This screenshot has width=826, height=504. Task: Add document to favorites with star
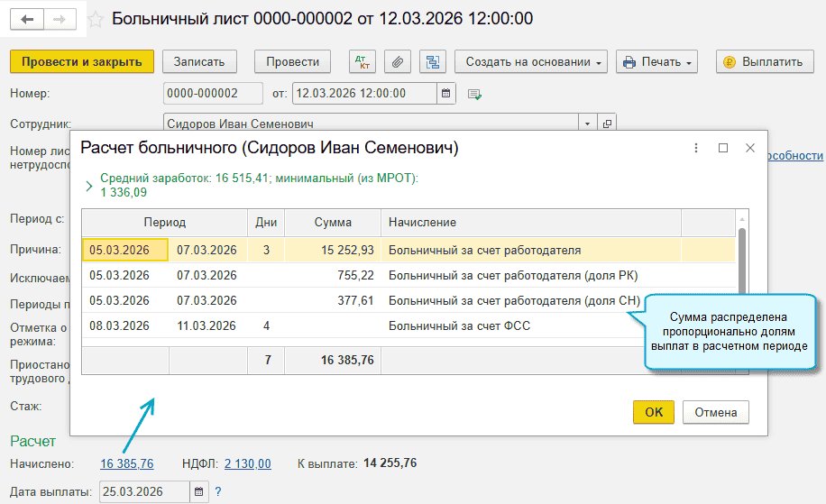[x=95, y=19]
